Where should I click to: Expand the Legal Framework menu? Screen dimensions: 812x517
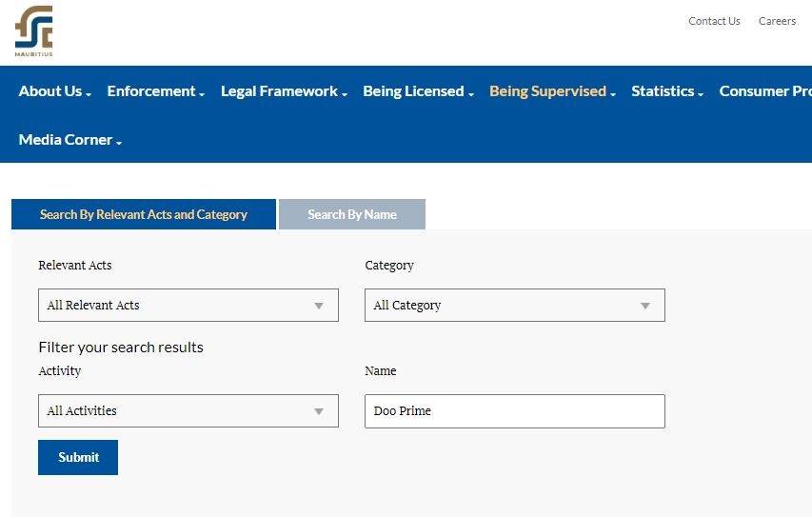[x=284, y=91]
